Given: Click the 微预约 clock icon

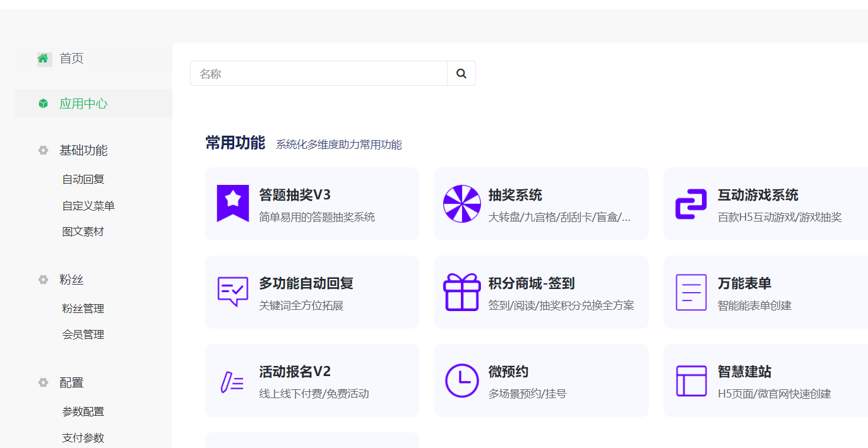Looking at the screenshot, I should click(x=461, y=380).
